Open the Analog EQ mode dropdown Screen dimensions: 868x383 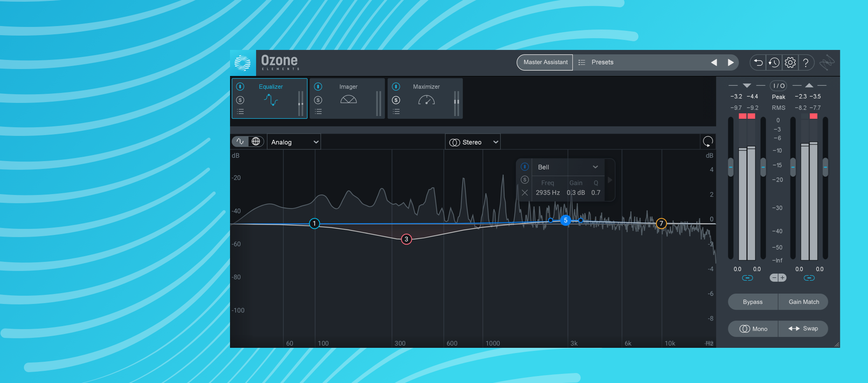coord(294,142)
